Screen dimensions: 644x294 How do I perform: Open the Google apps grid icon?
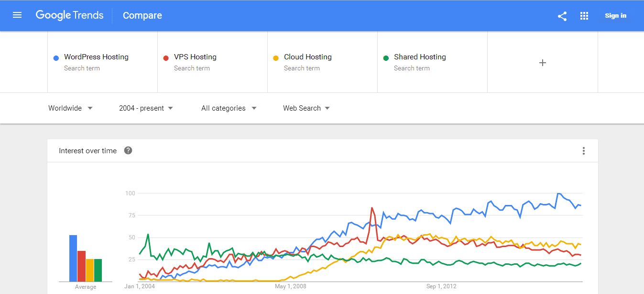pyautogui.click(x=584, y=16)
